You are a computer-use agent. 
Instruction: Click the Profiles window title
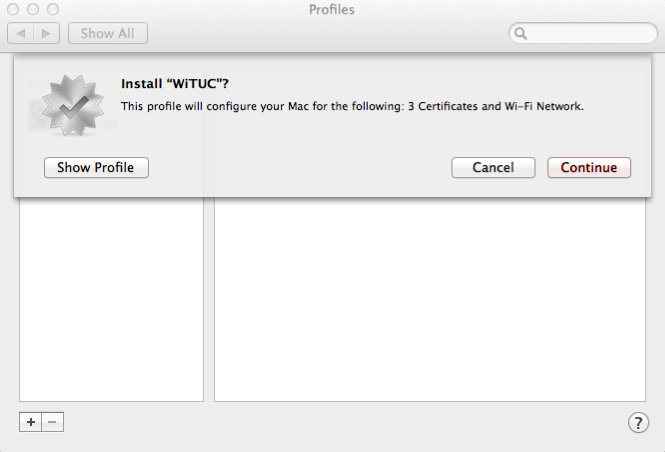332,10
